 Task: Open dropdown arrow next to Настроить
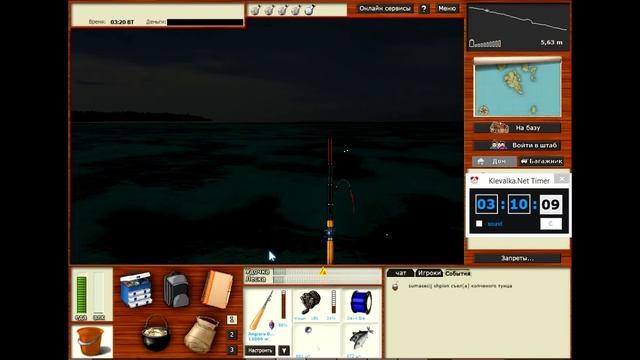[284, 350]
